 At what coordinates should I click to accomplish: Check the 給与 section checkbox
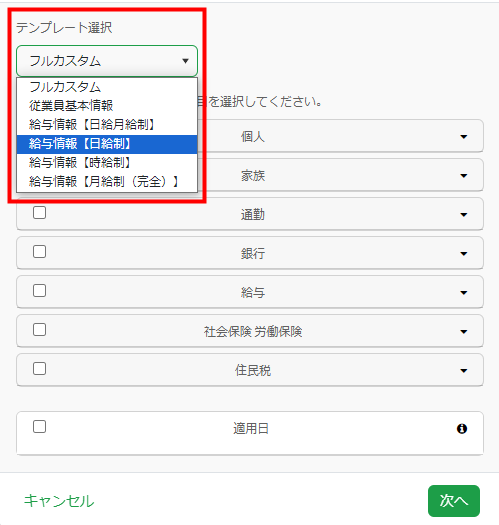(x=40, y=291)
